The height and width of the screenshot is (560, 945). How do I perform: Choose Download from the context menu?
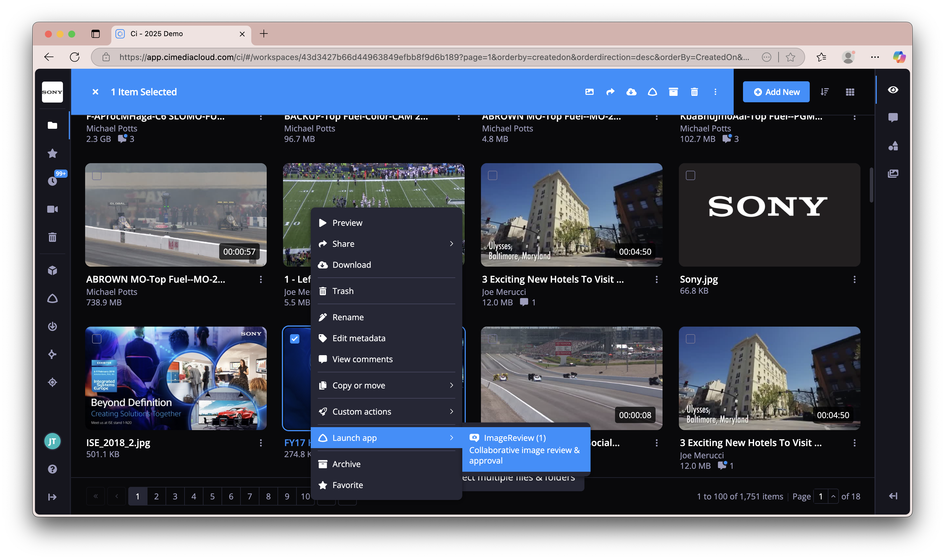(x=387, y=265)
